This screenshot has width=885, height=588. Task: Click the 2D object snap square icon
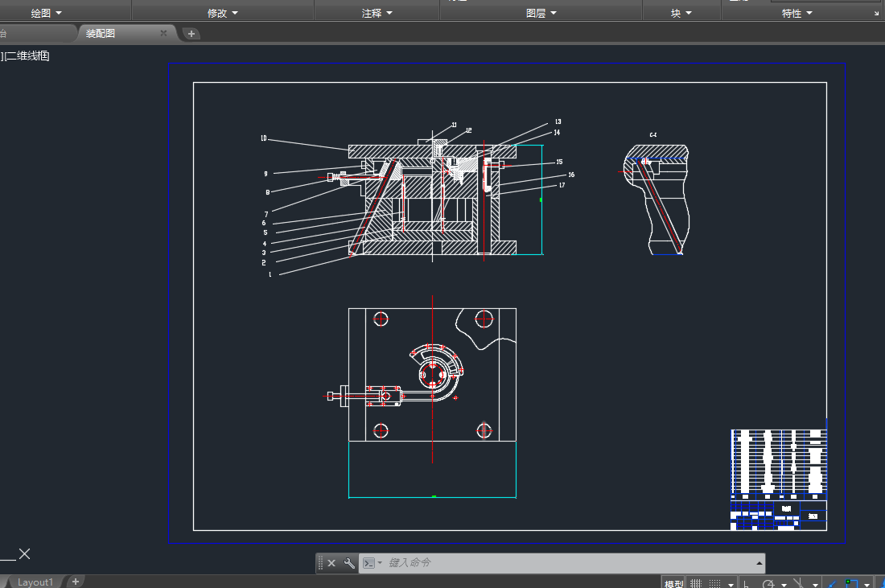point(851,583)
